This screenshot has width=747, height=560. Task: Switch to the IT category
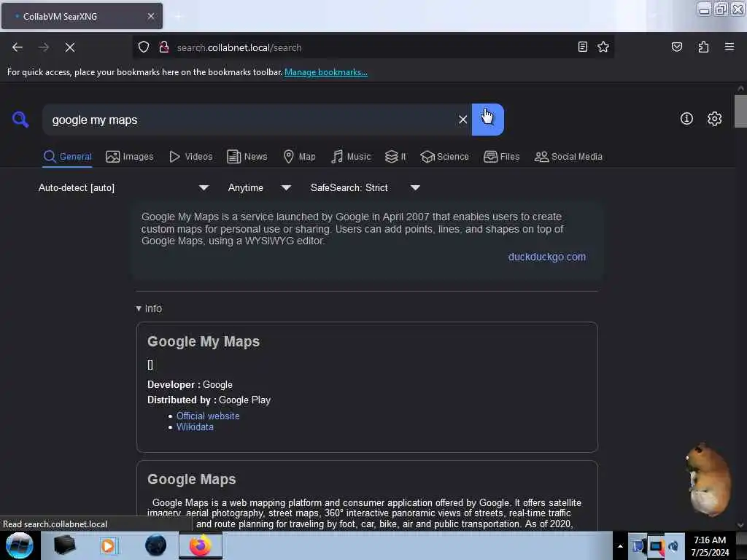point(395,157)
